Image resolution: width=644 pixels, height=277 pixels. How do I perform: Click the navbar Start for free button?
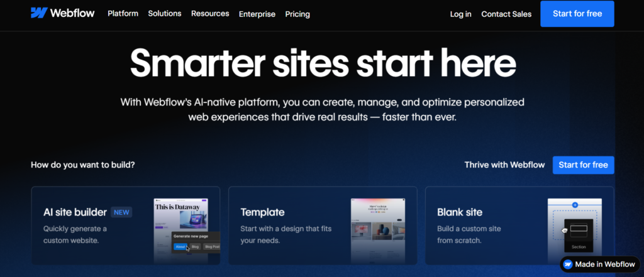tap(577, 14)
